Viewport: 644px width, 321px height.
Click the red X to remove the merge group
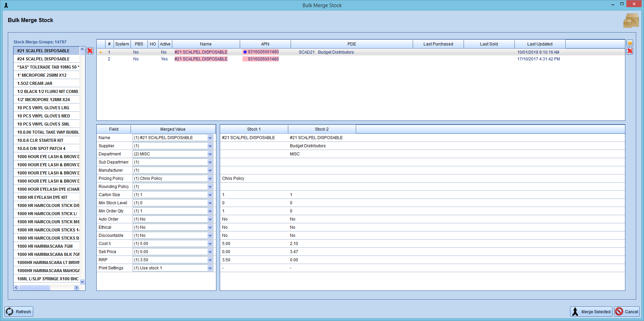[x=90, y=51]
